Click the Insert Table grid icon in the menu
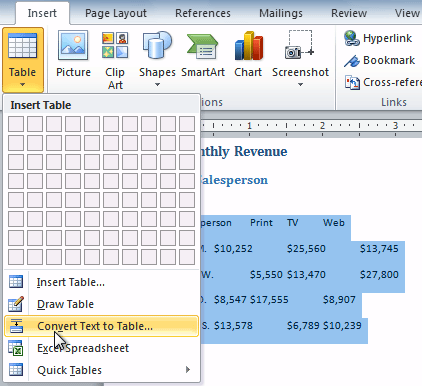The image size is (422, 386). tap(16, 282)
